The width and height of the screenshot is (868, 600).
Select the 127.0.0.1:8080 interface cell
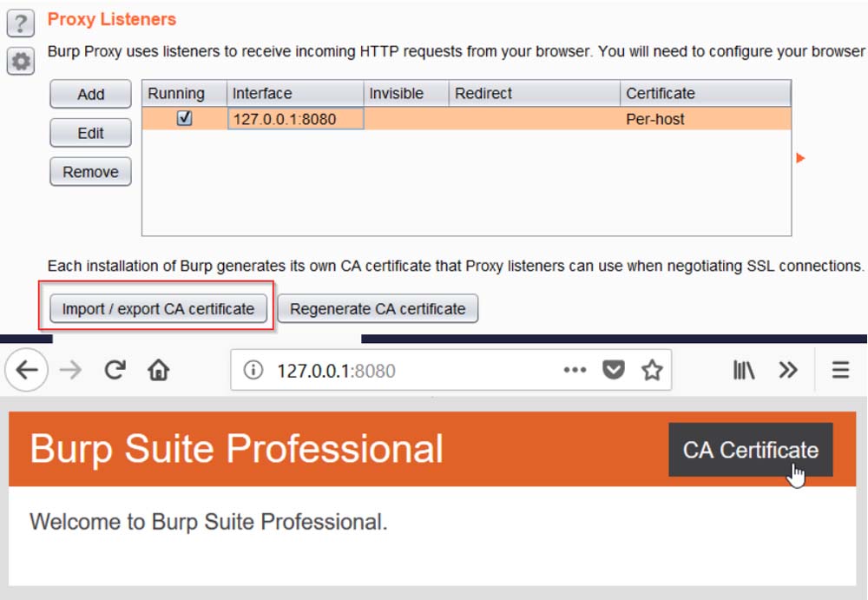pyautogui.click(x=296, y=119)
